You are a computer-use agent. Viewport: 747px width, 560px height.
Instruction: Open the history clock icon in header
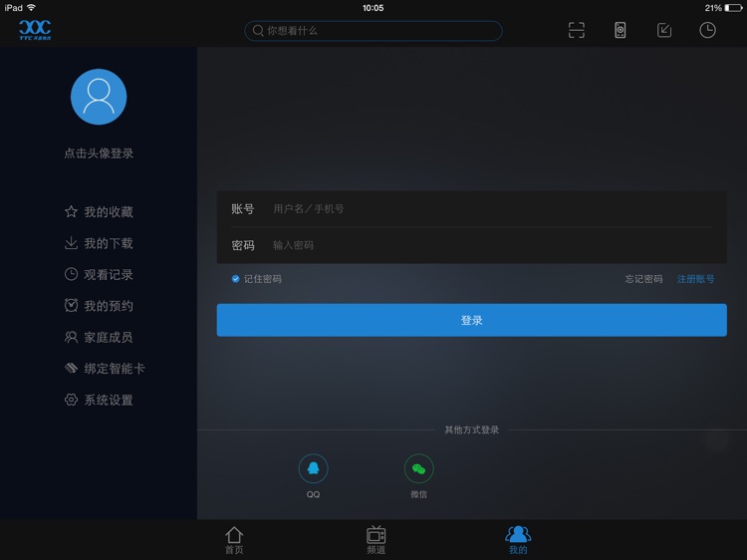[x=707, y=30]
